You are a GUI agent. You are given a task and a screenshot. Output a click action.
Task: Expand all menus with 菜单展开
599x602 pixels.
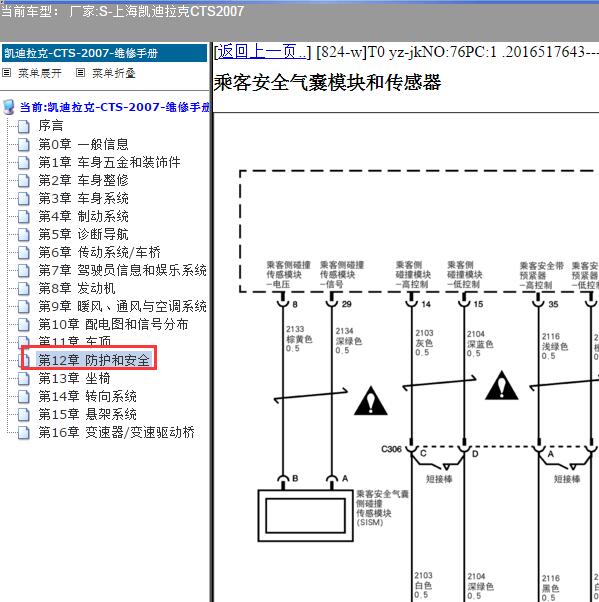[40, 73]
